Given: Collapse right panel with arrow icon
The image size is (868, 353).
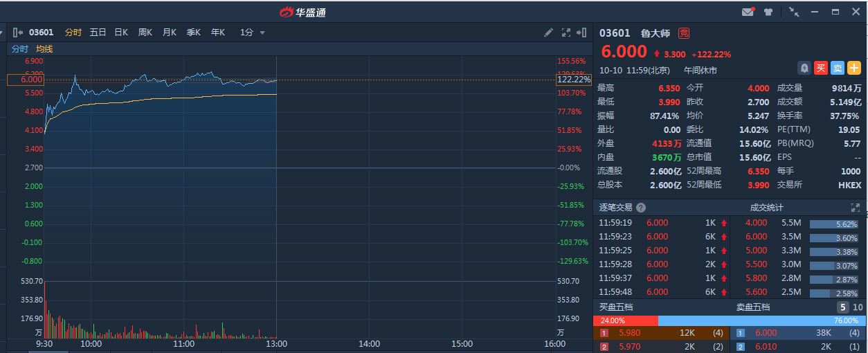Looking at the screenshot, I should pyautogui.click(x=581, y=33).
